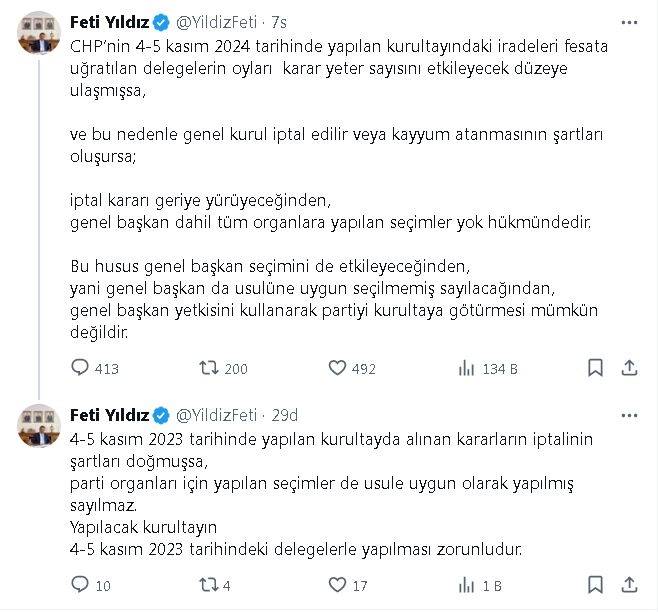Click the verified badge on the first tweet

[x=159, y=22]
